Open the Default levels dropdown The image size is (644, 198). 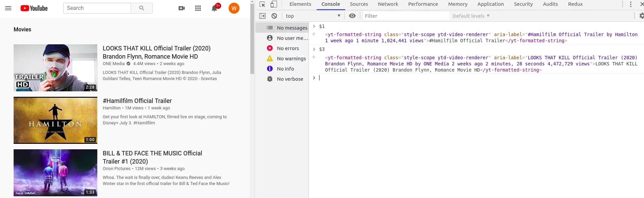[471, 16]
